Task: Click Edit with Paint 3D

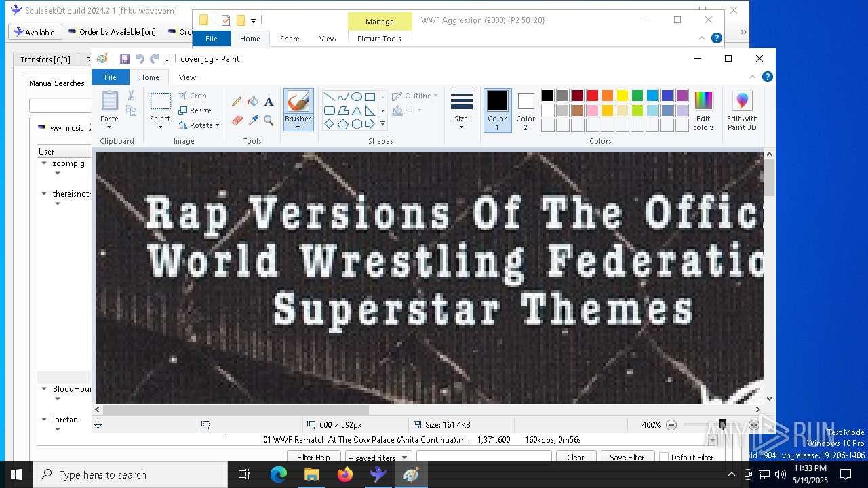Action: point(742,110)
